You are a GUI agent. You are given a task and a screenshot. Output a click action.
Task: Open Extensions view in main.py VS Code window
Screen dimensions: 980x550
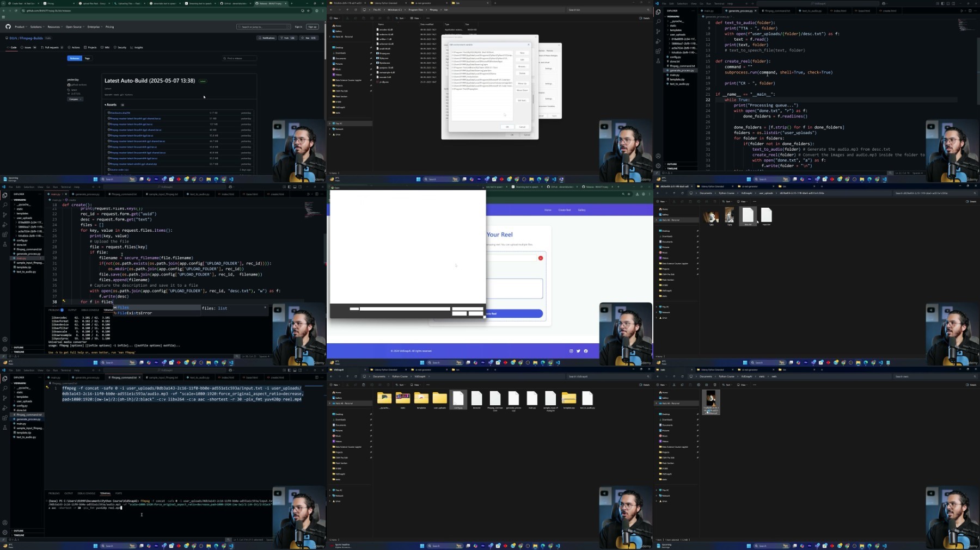tap(5, 234)
